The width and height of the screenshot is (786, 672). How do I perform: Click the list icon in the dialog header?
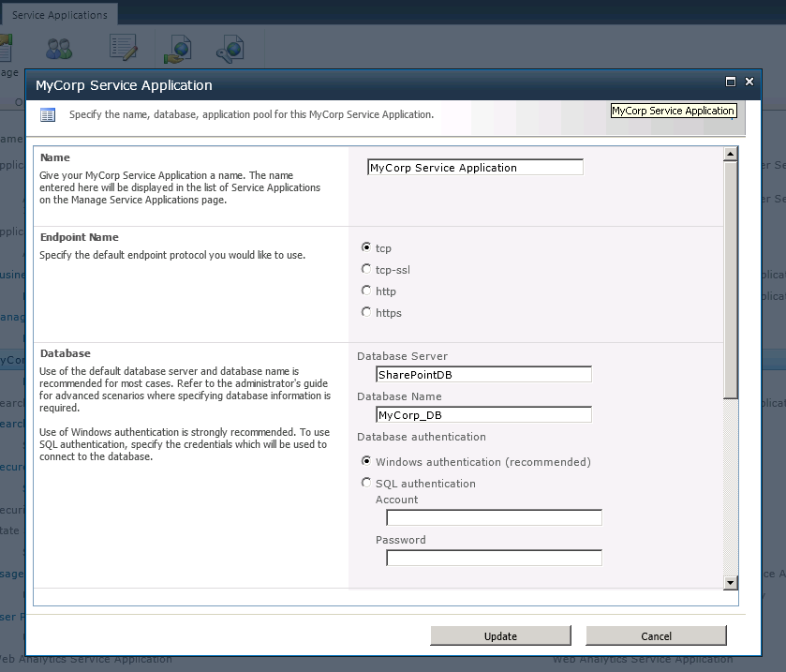coord(48,114)
